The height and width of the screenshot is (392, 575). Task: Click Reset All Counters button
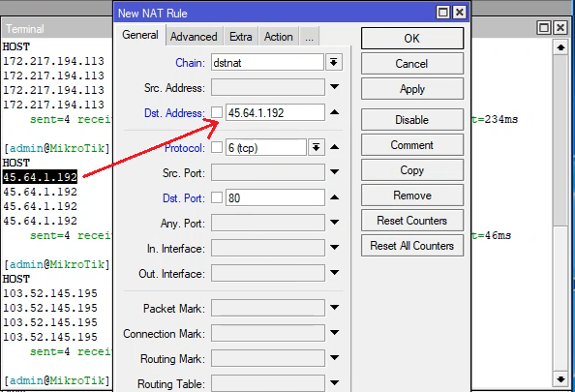[412, 246]
